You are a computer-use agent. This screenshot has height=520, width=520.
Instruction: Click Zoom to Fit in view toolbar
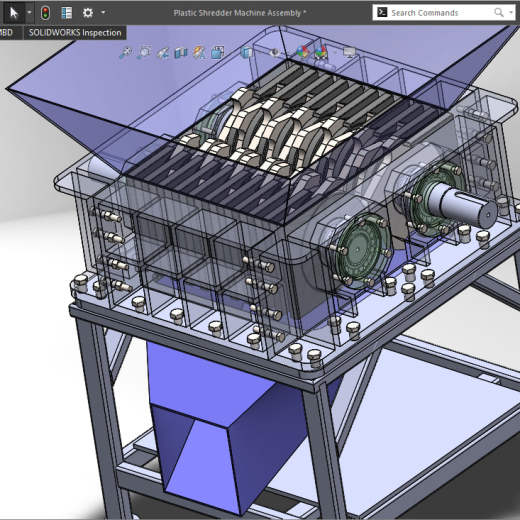(126, 53)
